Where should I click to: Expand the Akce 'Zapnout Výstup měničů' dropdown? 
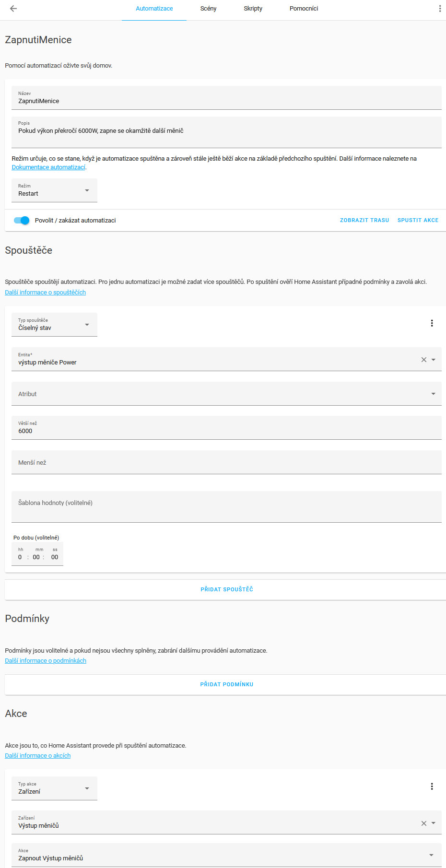point(226,855)
